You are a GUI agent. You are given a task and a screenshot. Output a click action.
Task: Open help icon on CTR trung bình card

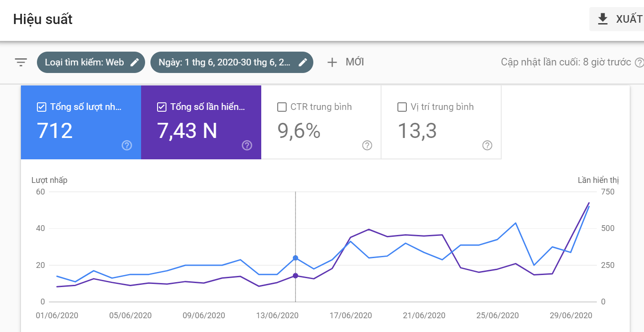tap(367, 145)
